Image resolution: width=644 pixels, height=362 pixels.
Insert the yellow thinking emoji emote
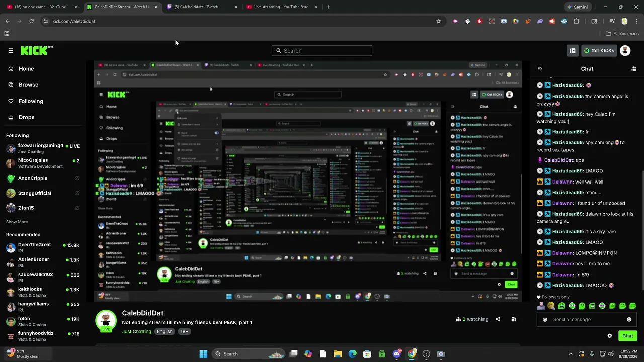pyautogui.click(x=551, y=306)
